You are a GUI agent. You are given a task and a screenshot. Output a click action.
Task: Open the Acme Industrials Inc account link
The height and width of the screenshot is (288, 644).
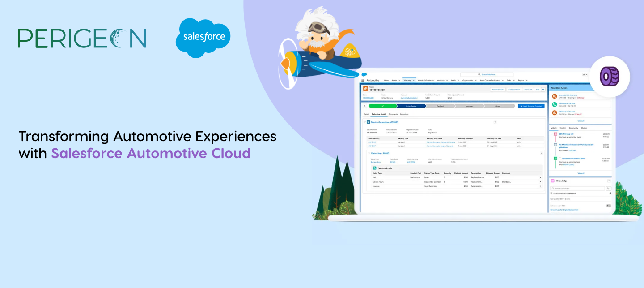409,98
